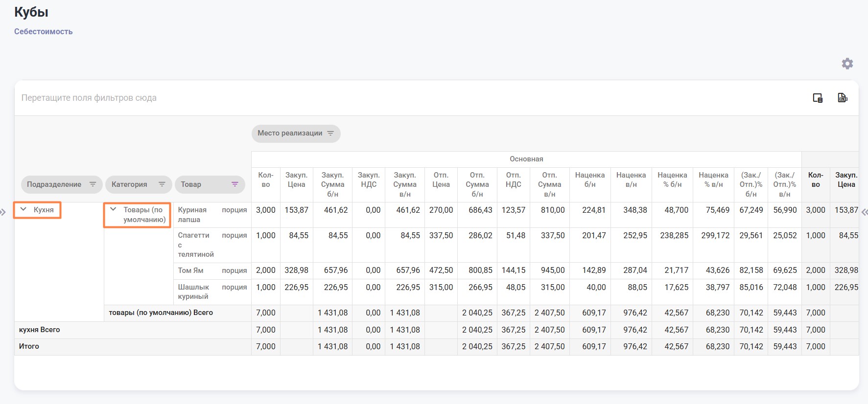This screenshot has width=868, height=404.
Task: Open the Себестоимость link
Action: 43,32
